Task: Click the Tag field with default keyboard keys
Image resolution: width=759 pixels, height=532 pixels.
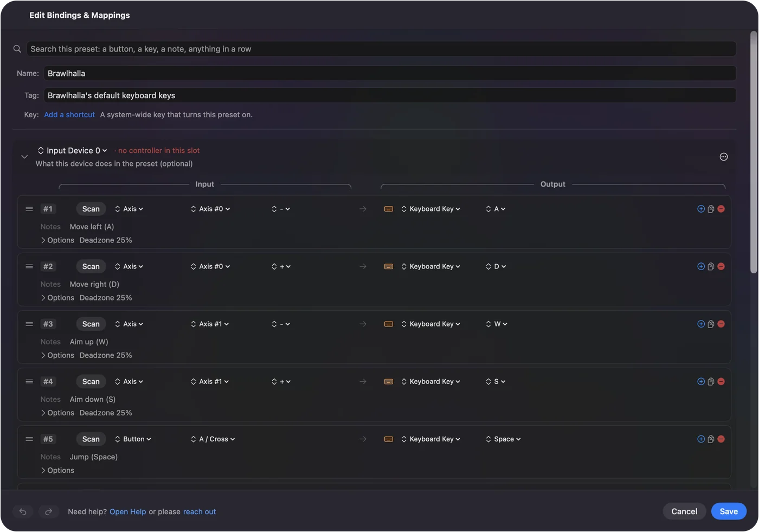Action: tap(390, 95)
